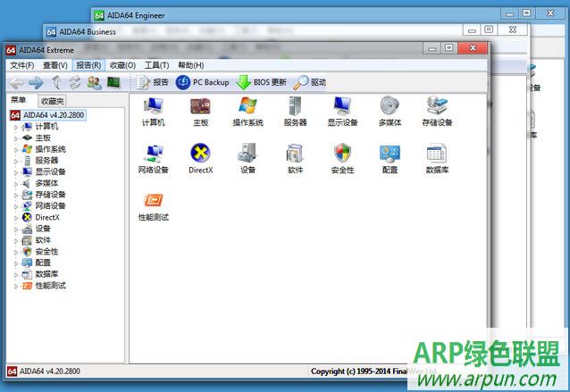Click the 驱动 driver search toolbar button
This screenshot has height=392, width=570.
(310, 82)
